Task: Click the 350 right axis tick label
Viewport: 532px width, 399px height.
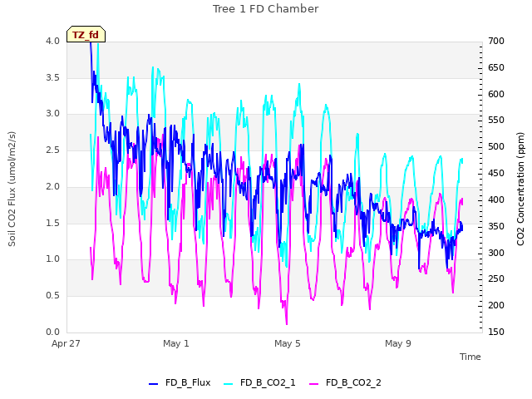Action: click(x=496, y=226)
